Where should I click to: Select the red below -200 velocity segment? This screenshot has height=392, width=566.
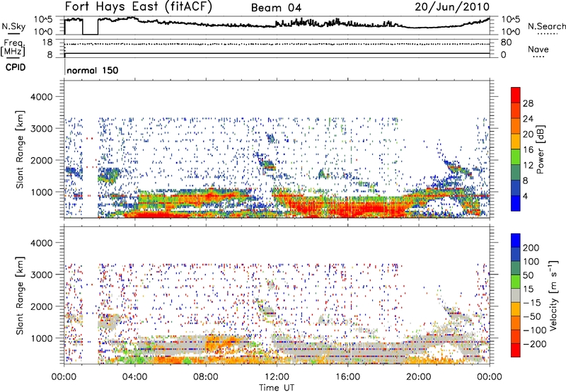(x=516, y=350)
